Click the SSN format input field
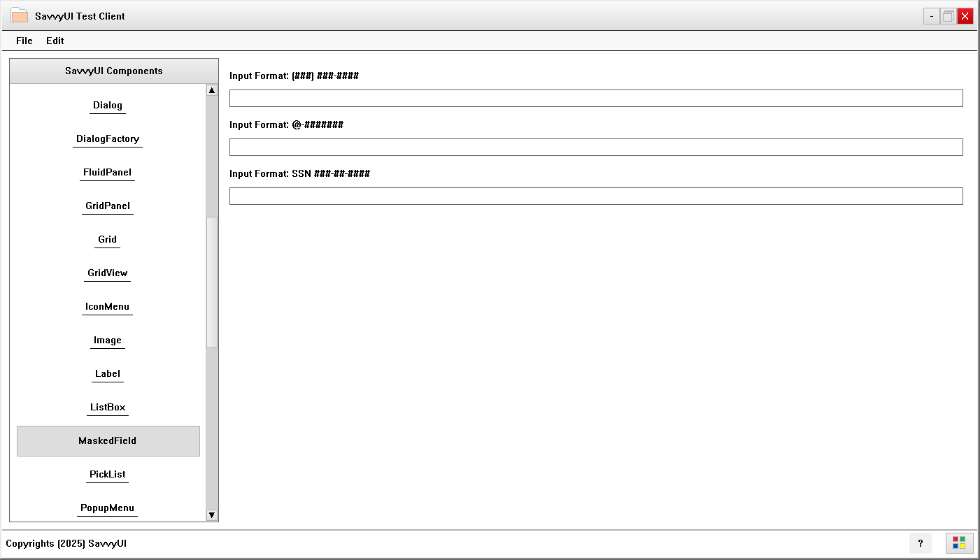 tap(595, 196)
